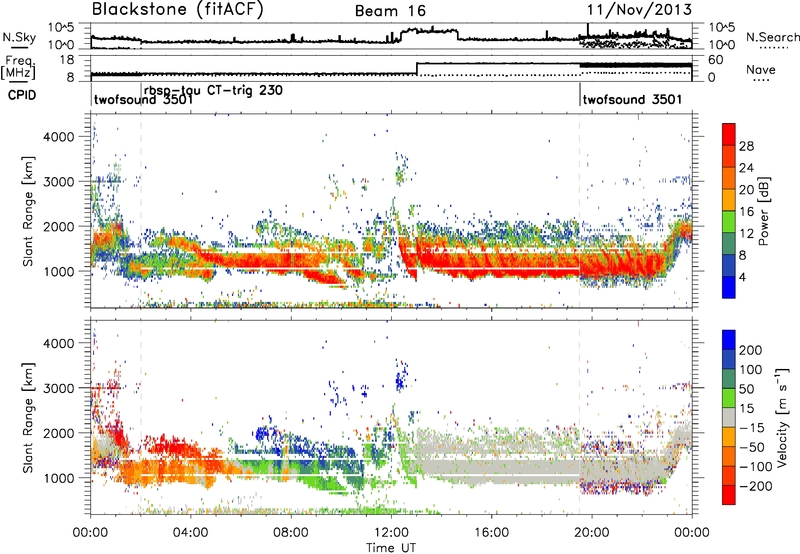Select the 3000 tick on velocity panel axis
The image size is (800, 554).
tap(58, 388)
